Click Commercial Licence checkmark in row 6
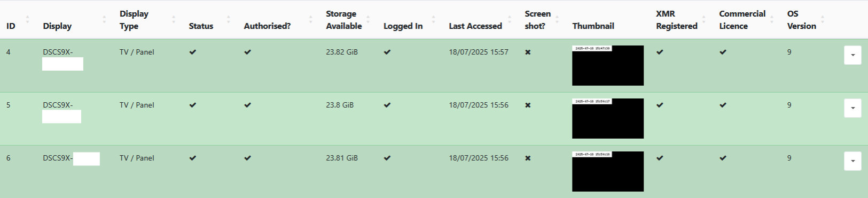This screenshot has width=868, height=198. pyautogui.click(x=723, y=158)
